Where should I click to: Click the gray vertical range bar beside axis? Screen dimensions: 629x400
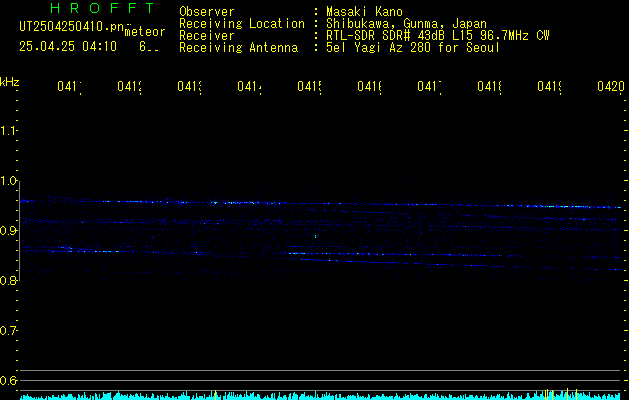point(19,231)
